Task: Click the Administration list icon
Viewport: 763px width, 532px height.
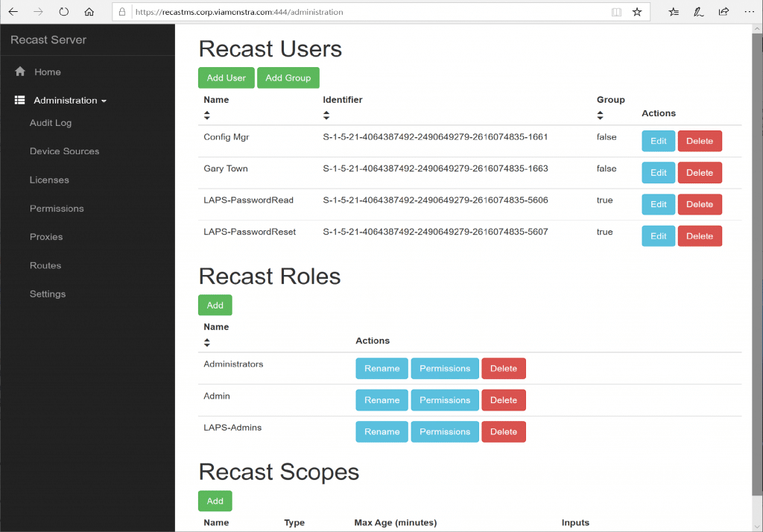Action: pos(19,100)
